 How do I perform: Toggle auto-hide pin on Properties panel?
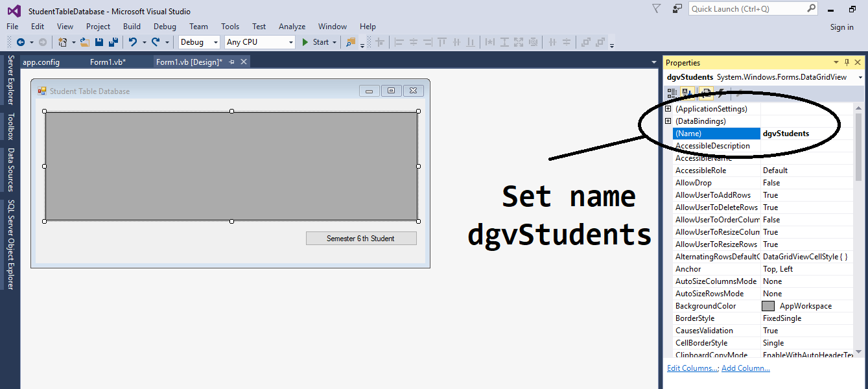847,62
